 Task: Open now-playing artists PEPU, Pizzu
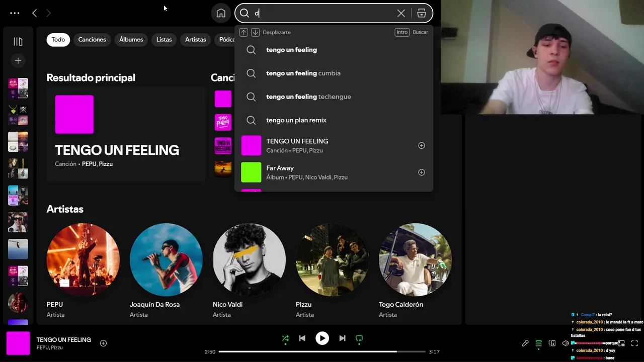coord(49,348)
